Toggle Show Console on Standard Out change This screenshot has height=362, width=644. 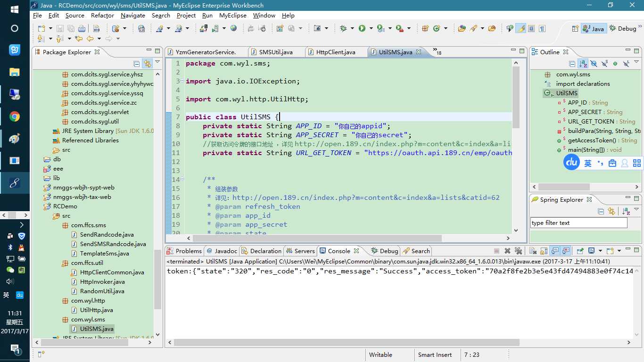555,251
